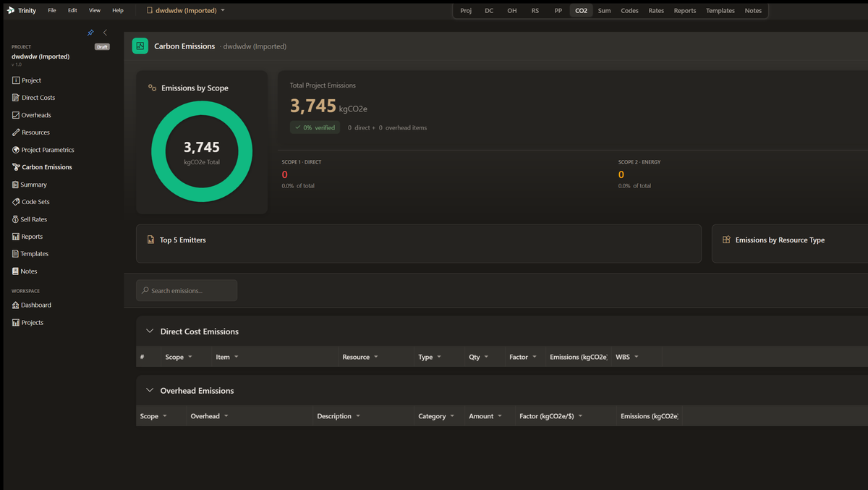Open the Help menu
868x490 pixels.
pos(118,11)
